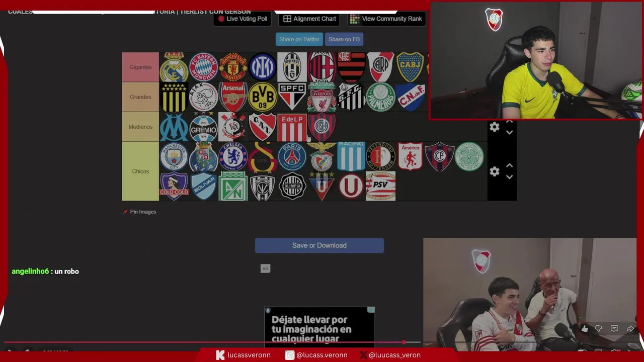644x362 pixels.
Task: Select the Paris Saint-Germain logo
Action: [292, 157]
